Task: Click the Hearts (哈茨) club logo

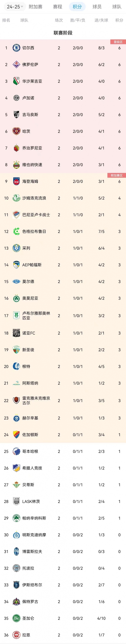Action: click(x=16, y=131)
